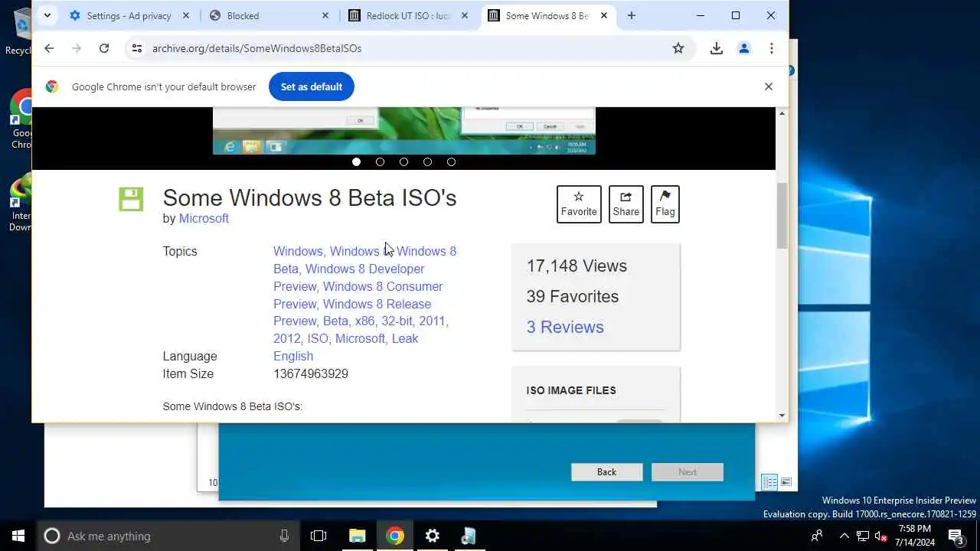Click the Windows 8 screenshot preview image
This screenshot has height=551, width=980.
(403, 131)
